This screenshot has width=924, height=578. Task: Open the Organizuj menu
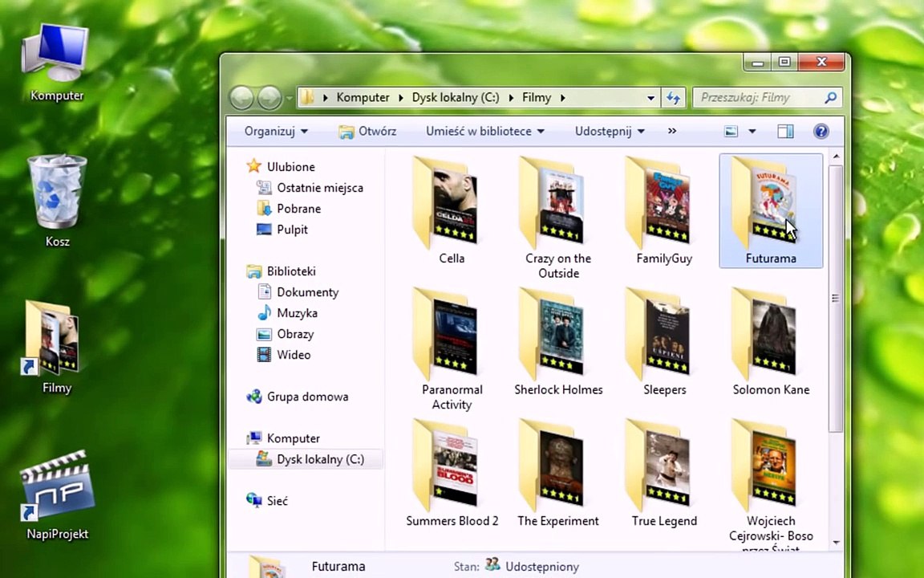(x=276, y=131)
